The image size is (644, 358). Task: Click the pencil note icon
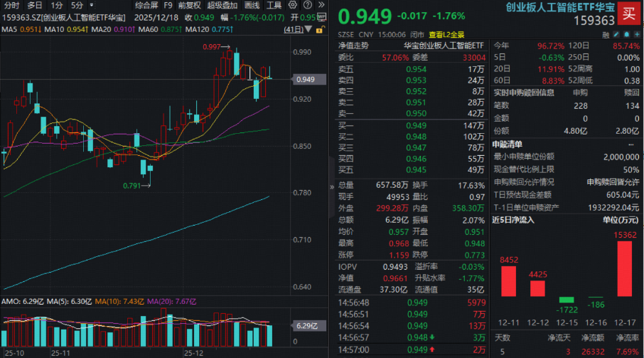point(616,35)
